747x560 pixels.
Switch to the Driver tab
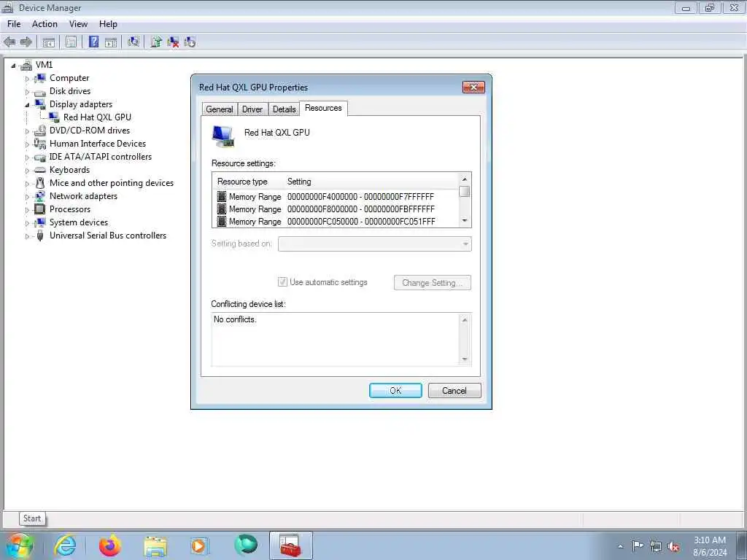(252, 109)
